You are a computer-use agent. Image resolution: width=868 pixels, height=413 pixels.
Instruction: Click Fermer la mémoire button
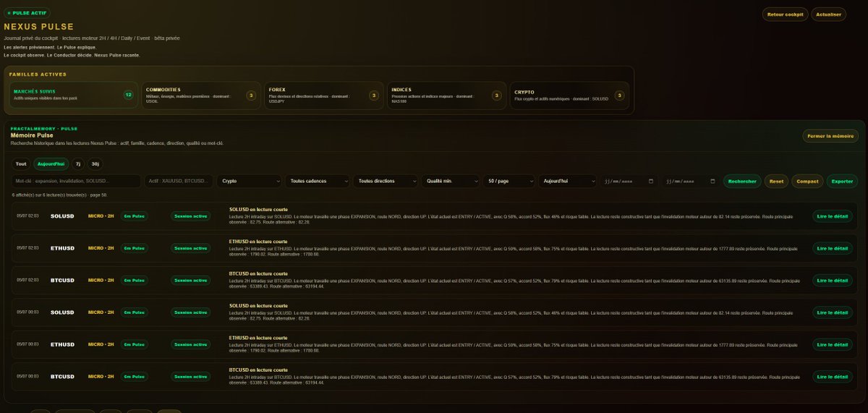click(x=830, y=135)
